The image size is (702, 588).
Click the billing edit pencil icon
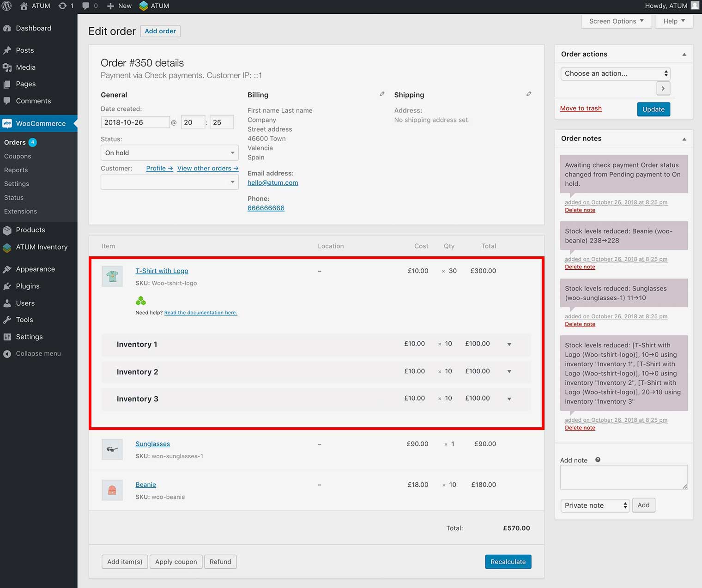pyautogui.click(x=382, y=94)
